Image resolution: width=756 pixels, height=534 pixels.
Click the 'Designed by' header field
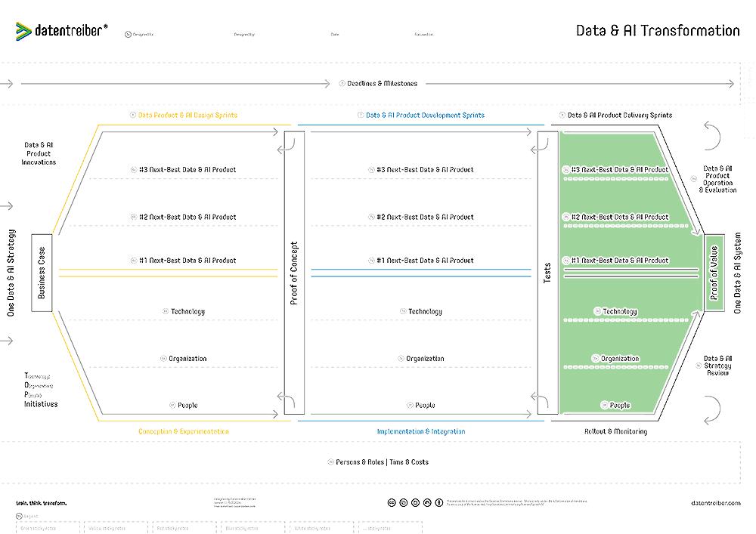click(244, 35)
